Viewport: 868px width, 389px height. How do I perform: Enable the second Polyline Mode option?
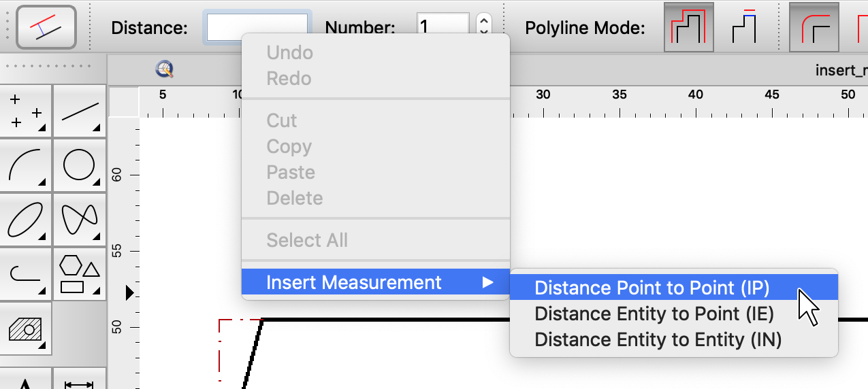[744, 28]
